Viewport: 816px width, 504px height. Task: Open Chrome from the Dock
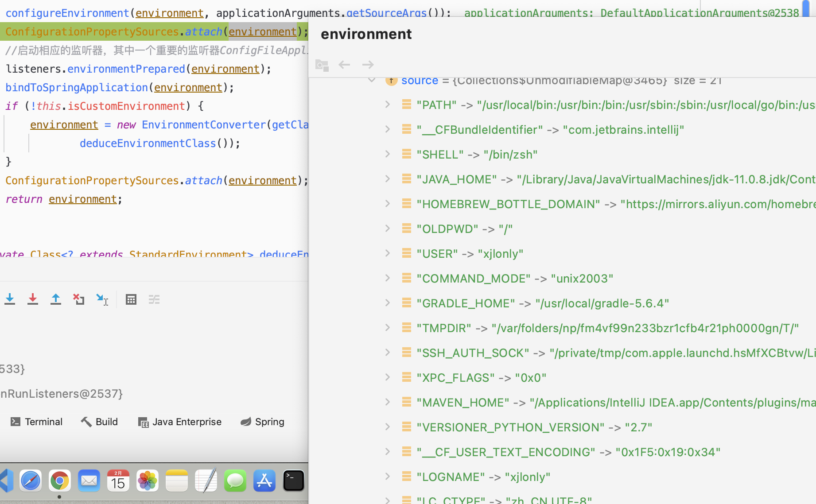point(60,481)
